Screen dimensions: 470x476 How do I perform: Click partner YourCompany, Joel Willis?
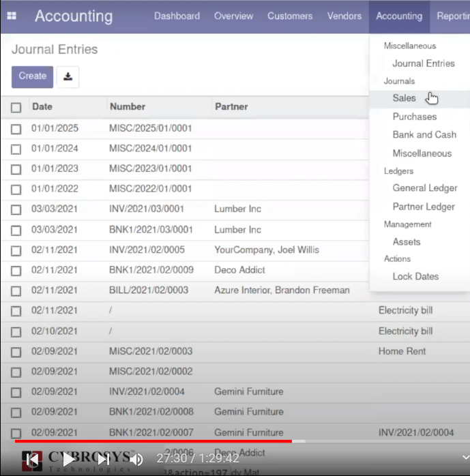click(x=267, y=250)
